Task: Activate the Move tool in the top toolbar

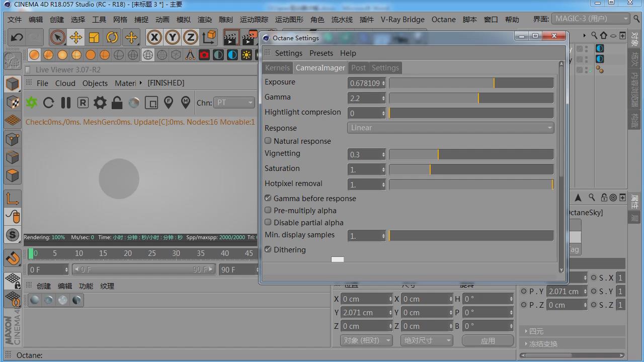Action: (x=76, y=38)
